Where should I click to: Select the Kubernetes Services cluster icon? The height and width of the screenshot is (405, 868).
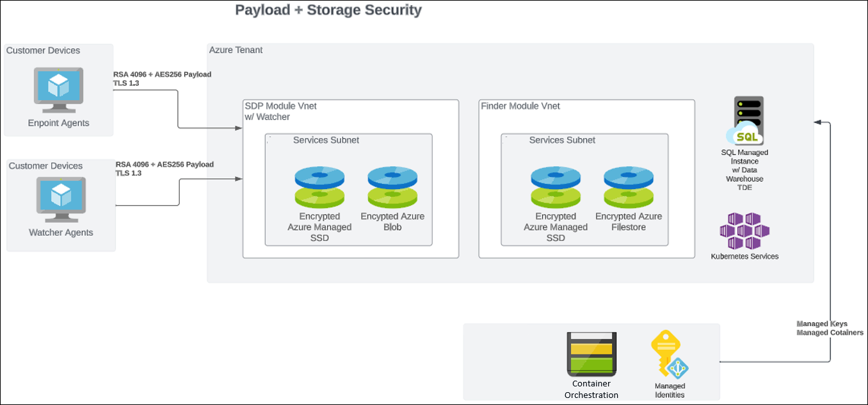tap(744, 232)
